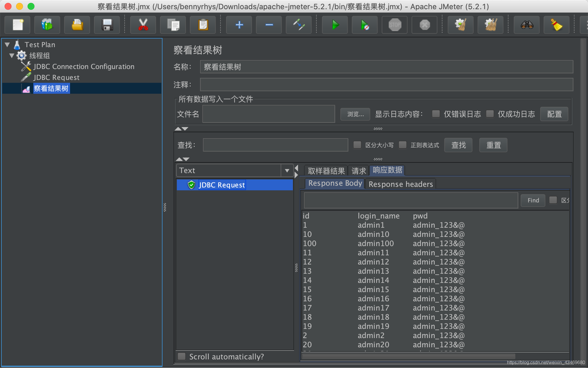588x368 pixels.
Task: Toggle the Scroll automatically checkbox
Action: [x=182, y=356]
